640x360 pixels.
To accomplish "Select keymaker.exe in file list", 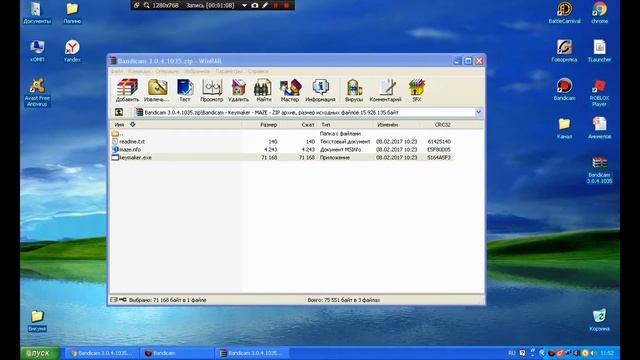I will pyautogui.click(x=282, y=157).
